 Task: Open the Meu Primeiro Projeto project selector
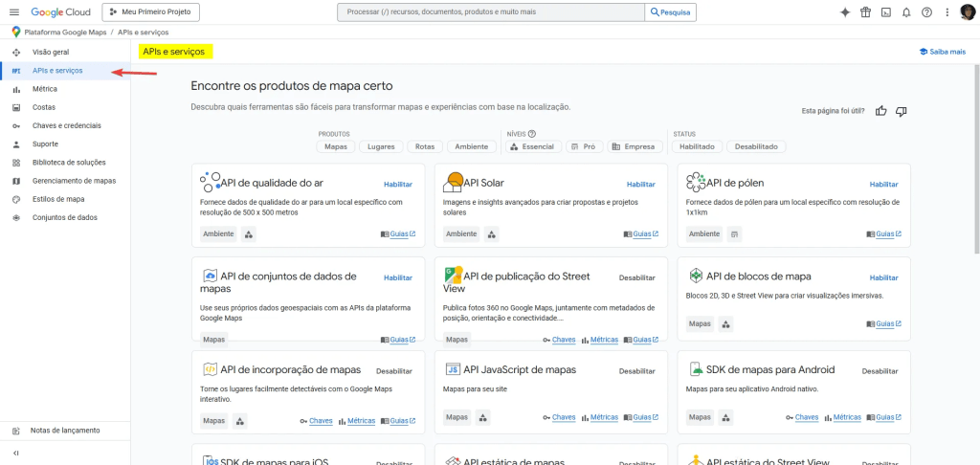(x=152, y=12)
